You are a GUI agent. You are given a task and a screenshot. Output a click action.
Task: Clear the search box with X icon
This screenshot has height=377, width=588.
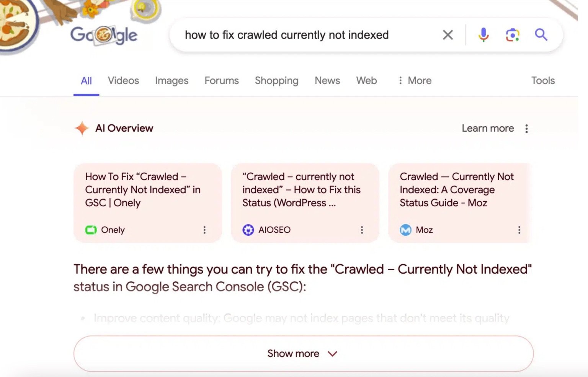(448, 35)
